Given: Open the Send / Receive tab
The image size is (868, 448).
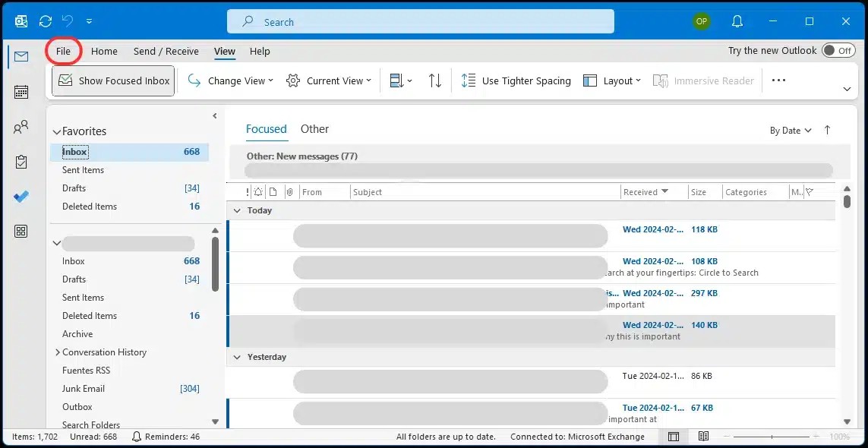Looking at the screenshot, I should [x=166, y=51].
